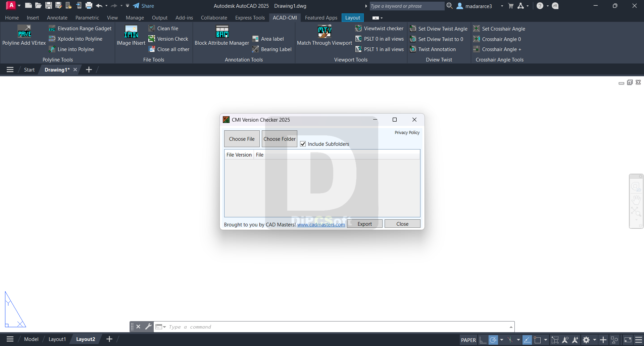Maximize viewport from status bar
This screenshot has width=644, height=346.
pos(555,340)
